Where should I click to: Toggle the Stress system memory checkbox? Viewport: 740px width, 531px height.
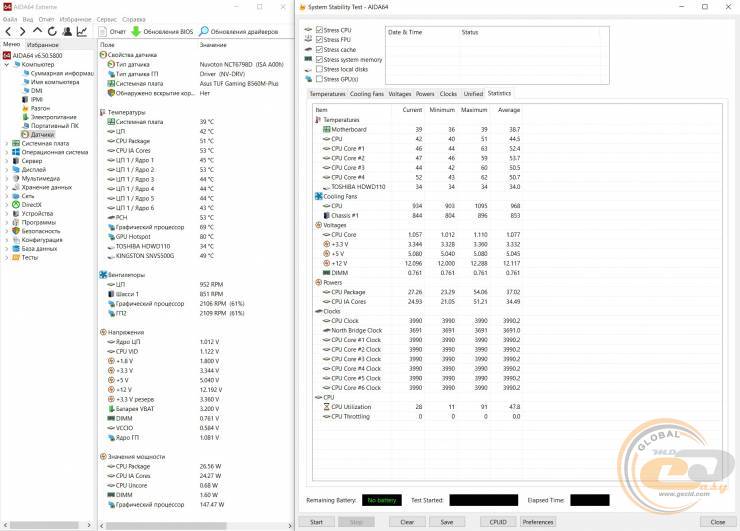[319, 59]
